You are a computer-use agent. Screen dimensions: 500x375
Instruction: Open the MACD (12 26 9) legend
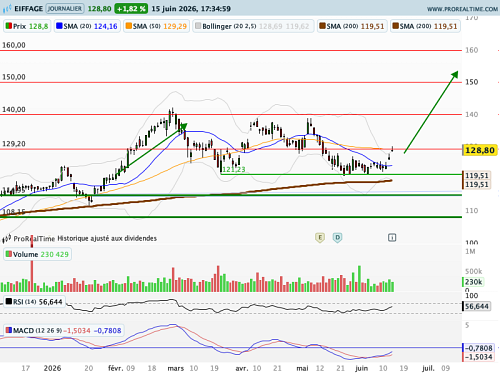pos(64,331)
